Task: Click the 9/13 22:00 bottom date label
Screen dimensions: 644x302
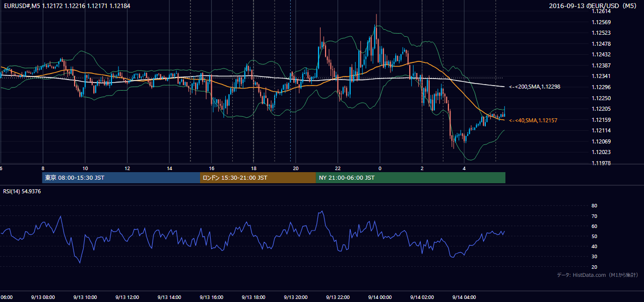Action: [338, 297]
